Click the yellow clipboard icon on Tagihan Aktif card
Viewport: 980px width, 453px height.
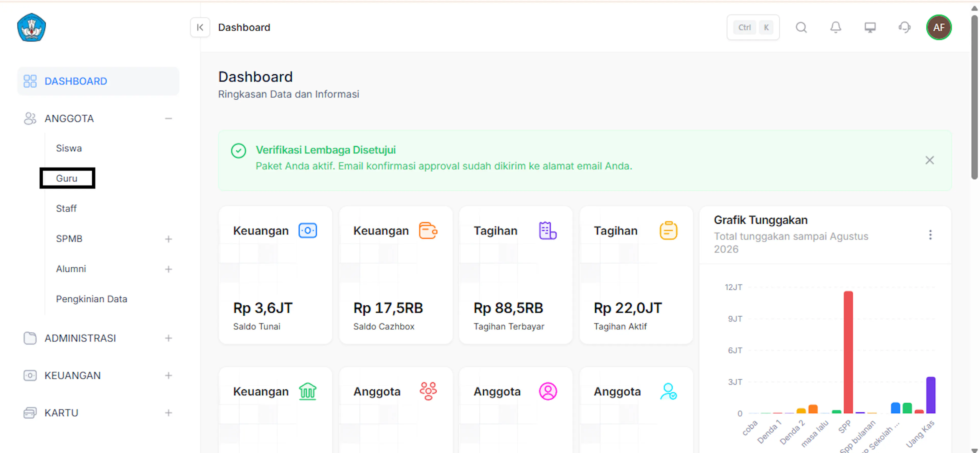click(x=668, y=231)
